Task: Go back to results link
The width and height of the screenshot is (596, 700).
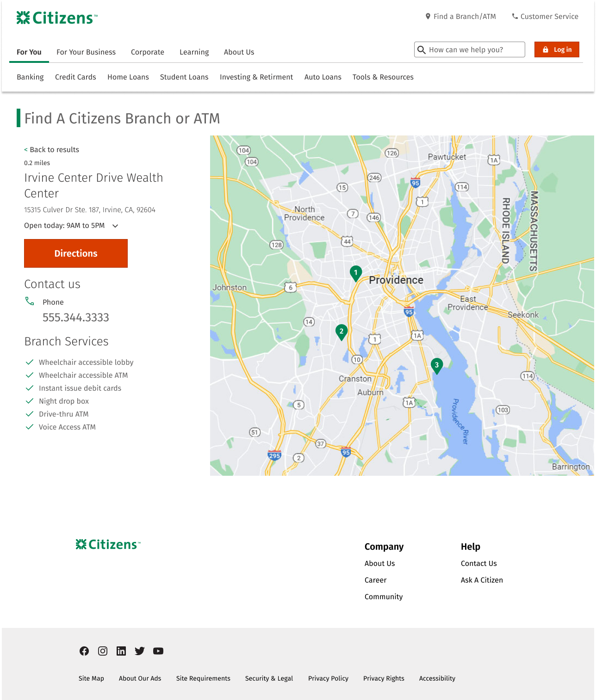Action: (52, 150)
